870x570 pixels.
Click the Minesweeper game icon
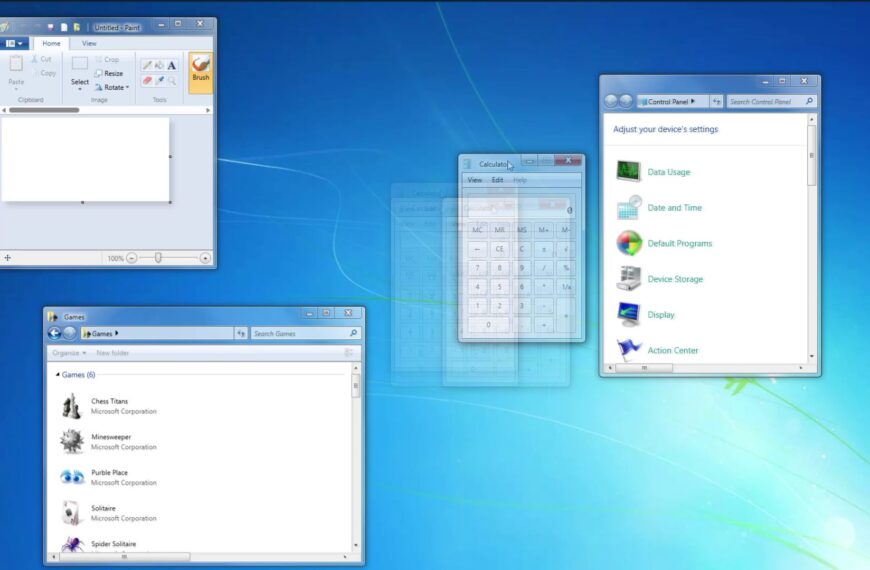point(72,441)
